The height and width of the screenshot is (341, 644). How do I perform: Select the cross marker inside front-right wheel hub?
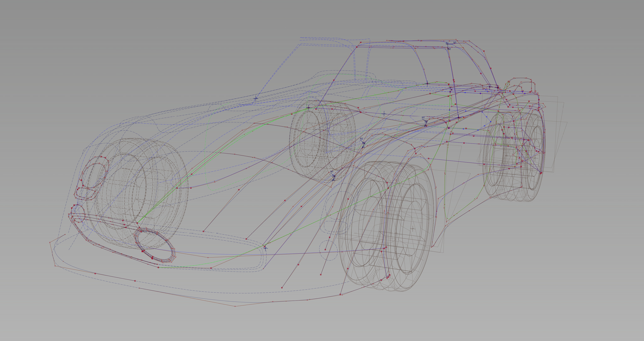[413, 229]
